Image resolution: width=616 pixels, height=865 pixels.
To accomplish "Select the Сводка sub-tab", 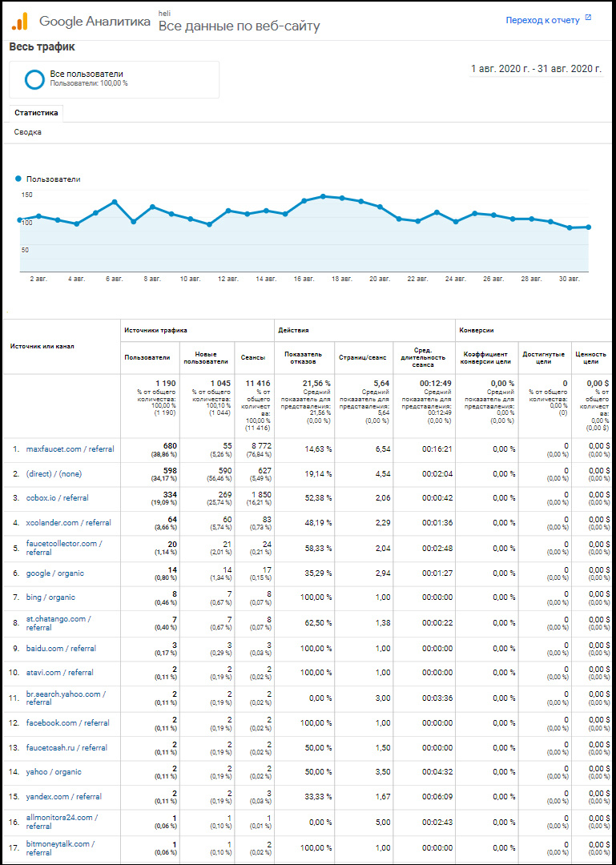I will click(x=27, y=132).
